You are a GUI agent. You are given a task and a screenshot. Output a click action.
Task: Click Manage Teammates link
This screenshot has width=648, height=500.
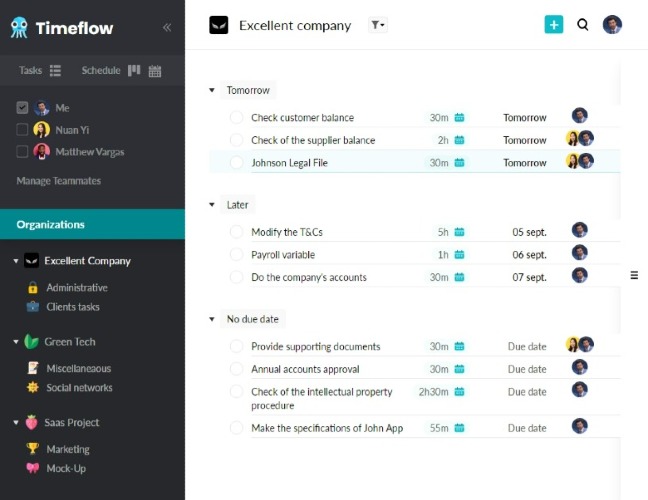click(x=59, y=181)
